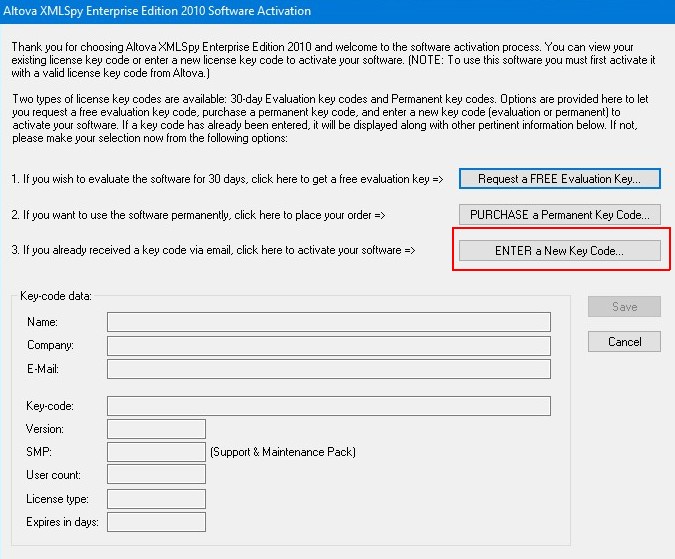Click the 'Two types of license key codes' paragraph
675x559 pixels.
[330, 118]
